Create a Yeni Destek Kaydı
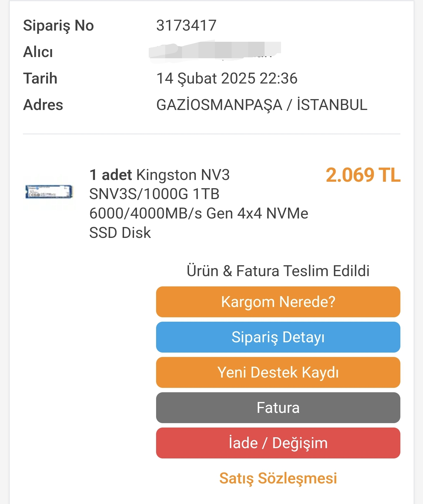423x504 pixels. (278, 372)
